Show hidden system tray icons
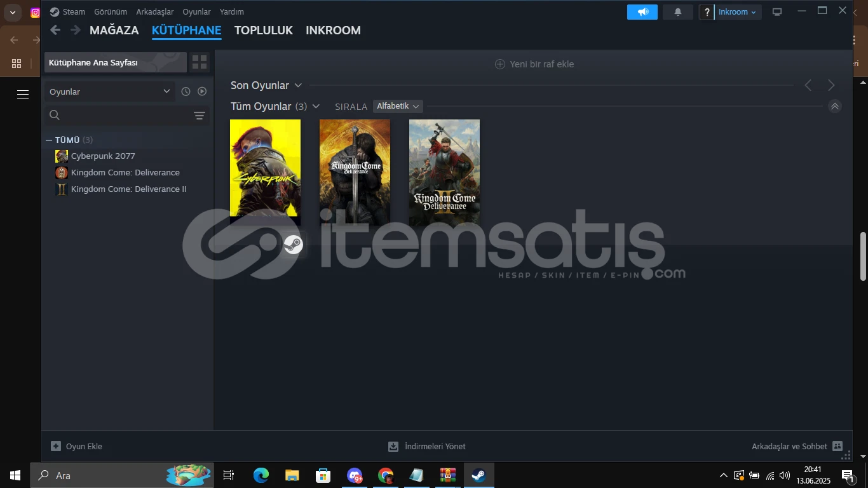868x488 pixels. pos(724,475)
